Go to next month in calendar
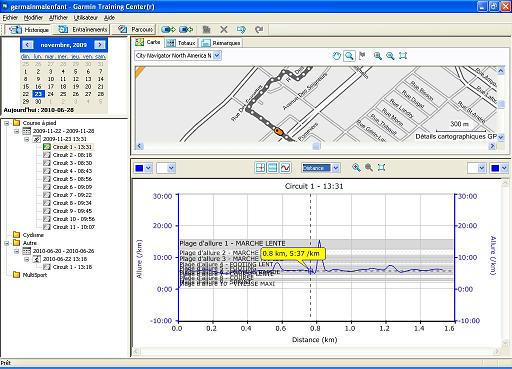Viewport: 512px width, 369px height. [x=99, y=45]
